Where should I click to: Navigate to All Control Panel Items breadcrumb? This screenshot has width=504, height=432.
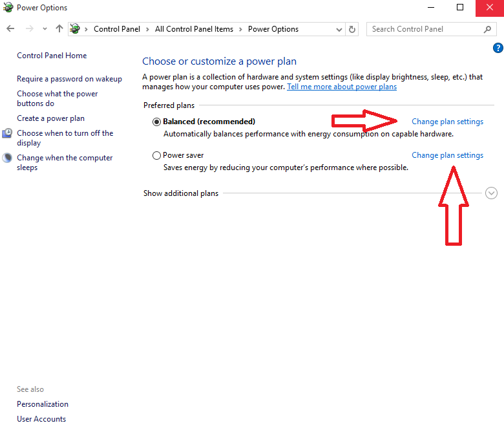tap(194, 29)
